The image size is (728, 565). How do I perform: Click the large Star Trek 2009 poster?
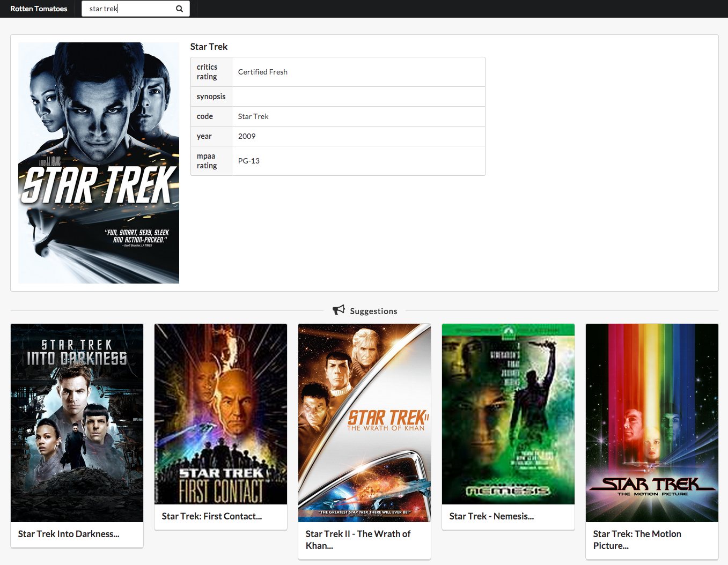click(99, 163)
